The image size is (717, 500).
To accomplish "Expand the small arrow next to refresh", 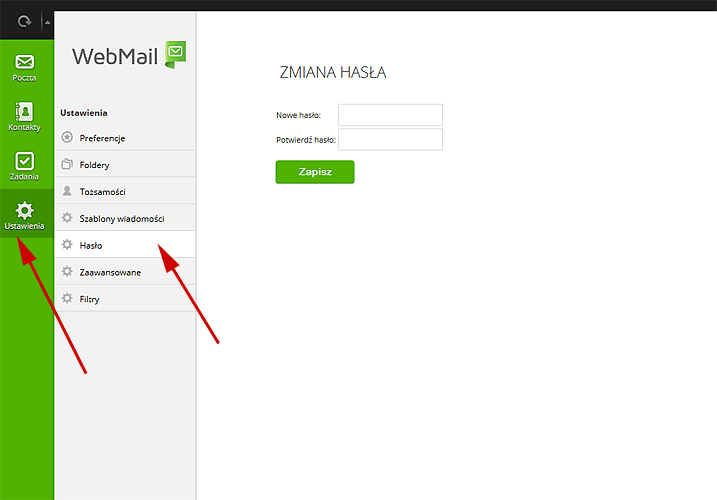I will [47, 22].
